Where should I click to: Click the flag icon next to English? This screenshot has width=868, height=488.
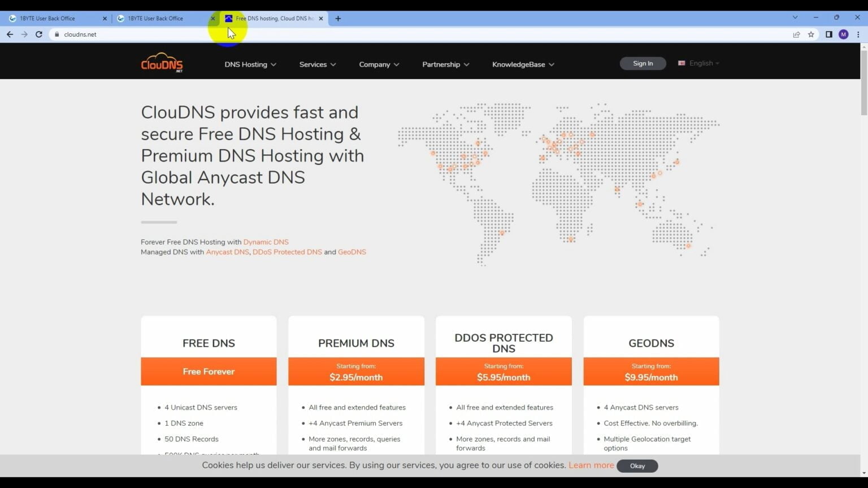(682, 63)
